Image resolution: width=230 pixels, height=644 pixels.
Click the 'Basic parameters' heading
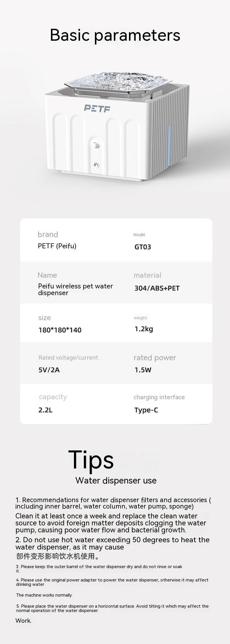115,35
